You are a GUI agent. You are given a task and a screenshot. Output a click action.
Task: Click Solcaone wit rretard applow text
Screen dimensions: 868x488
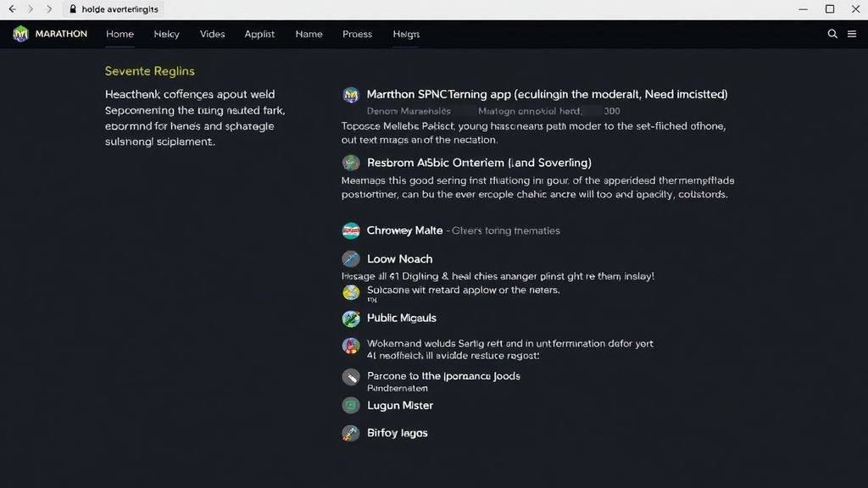[x=464, y=290]
